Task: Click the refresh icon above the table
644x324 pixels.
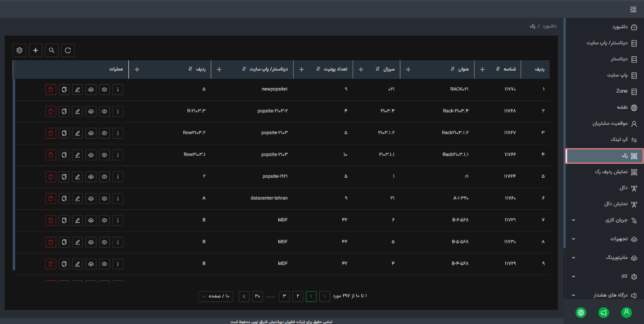Action: pyautogui.click(x=68, y=50)
